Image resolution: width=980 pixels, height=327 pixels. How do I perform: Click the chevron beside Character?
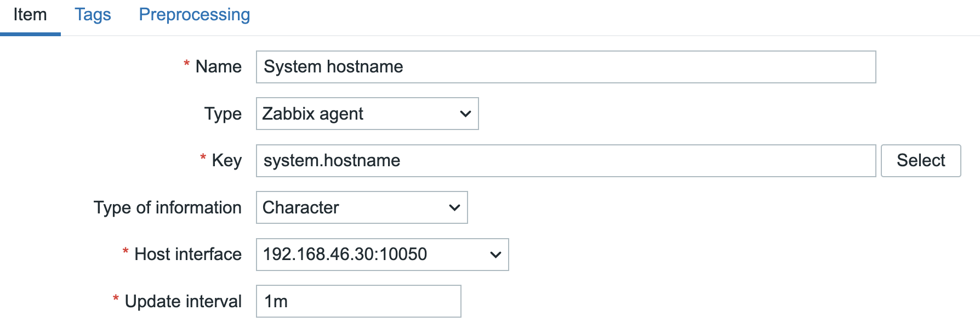point(453,207)
